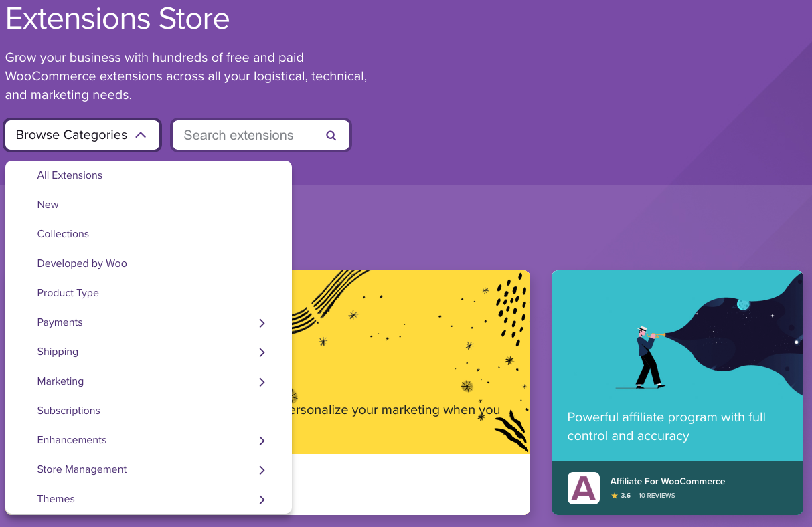812x527 pixels.
Task: Expand the Enhancements submenu chevron
Action: pyautogui.click(x=262, y=441)
